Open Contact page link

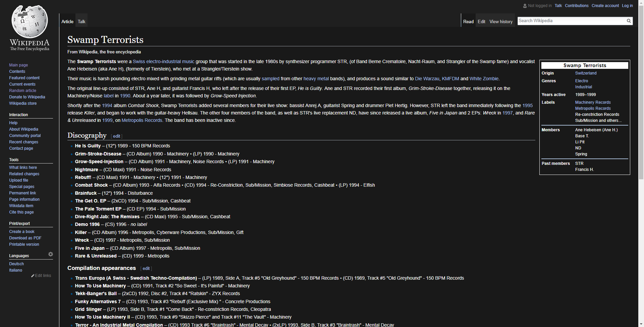pos(21,148)
